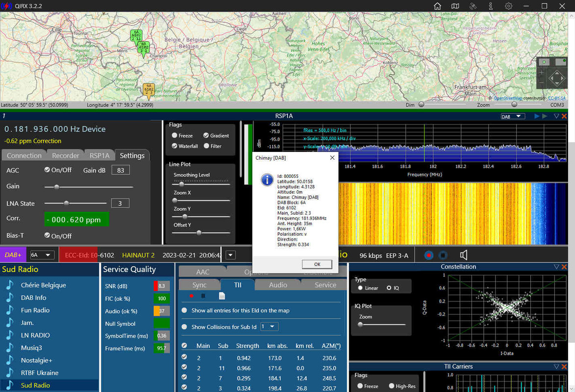Open TII log document icon
This screenshot has width=575, height=392.
click(x=222, y=296)
